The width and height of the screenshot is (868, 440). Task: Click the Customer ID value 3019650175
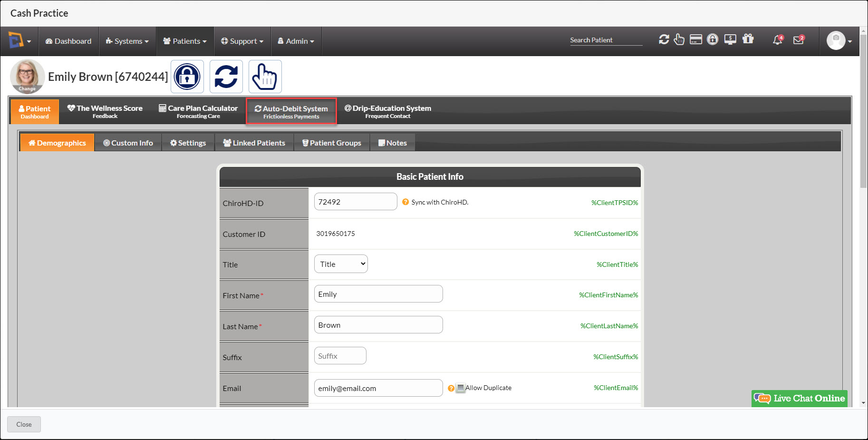(x=336, y=234)
